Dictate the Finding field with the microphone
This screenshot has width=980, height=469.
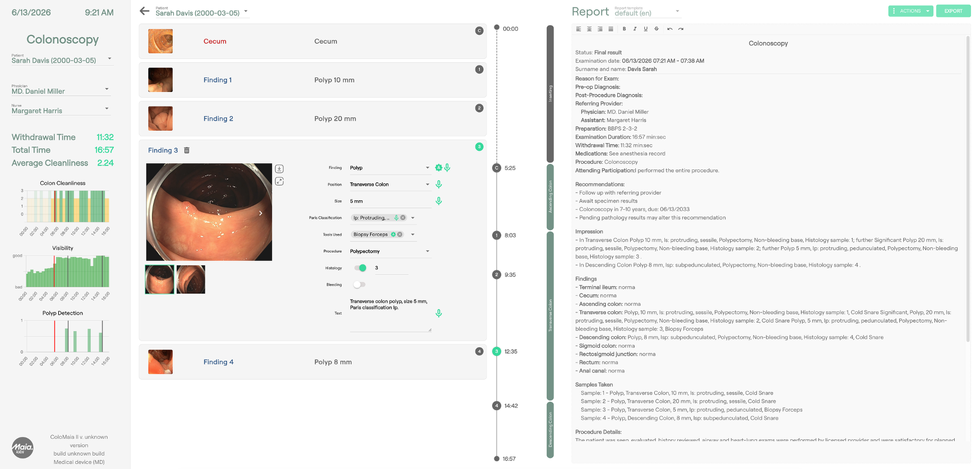click(x=447, y=168)
